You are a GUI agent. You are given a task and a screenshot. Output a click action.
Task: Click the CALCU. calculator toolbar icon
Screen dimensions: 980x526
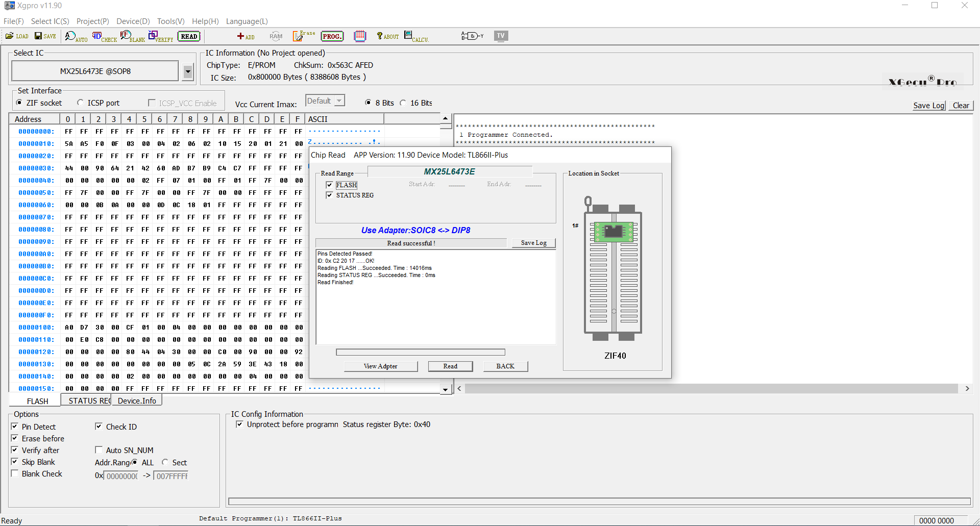pyautogui.click(x=416, y=36)
